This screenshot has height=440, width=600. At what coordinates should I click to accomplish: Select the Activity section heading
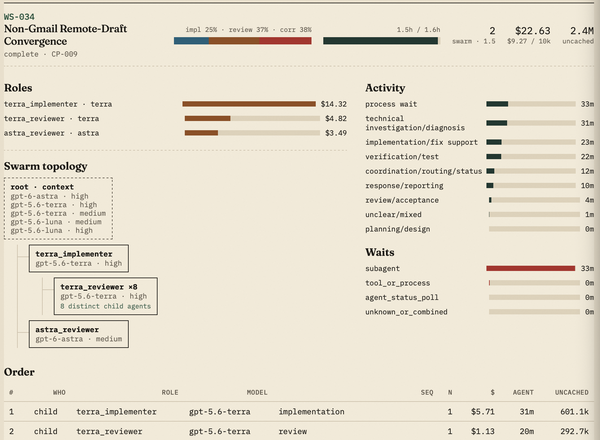tap(385, 88)
